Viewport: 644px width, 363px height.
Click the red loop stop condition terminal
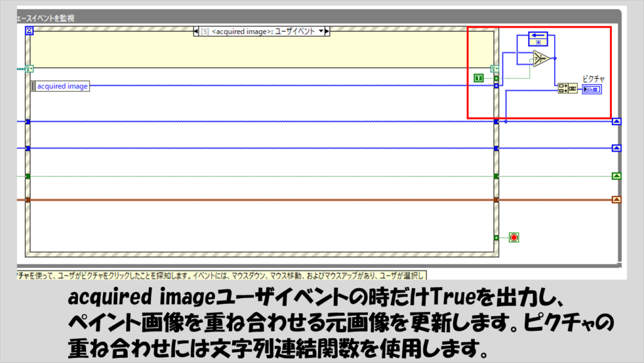pos(514,237)
